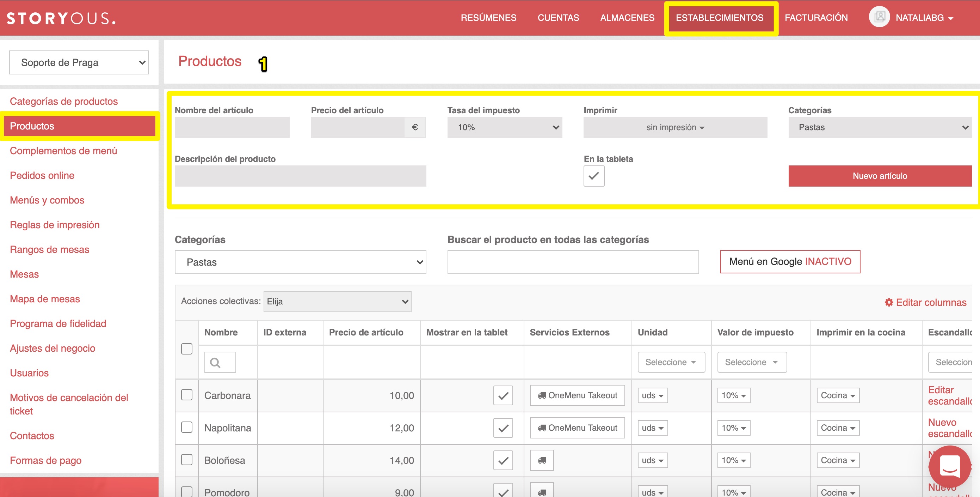Click Carbonara OneMenu Takeout button

pos(578,395)
